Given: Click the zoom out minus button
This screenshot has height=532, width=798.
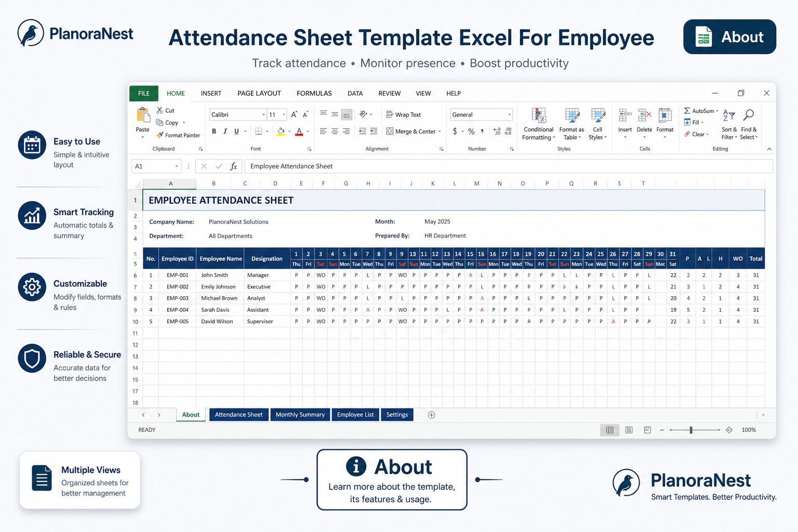Looking at the screenshot, I should [662, 430].
